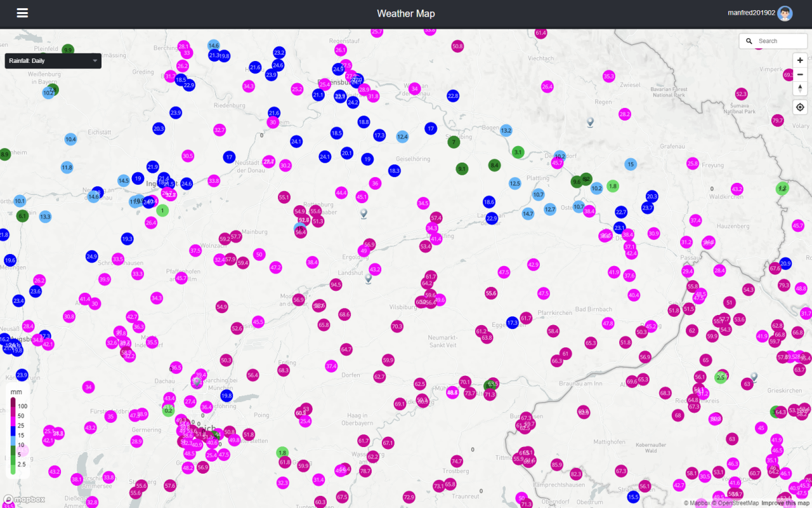Select the gray location pin near Regen
This screenshot has height=508, width=812.
click(590, 121)
